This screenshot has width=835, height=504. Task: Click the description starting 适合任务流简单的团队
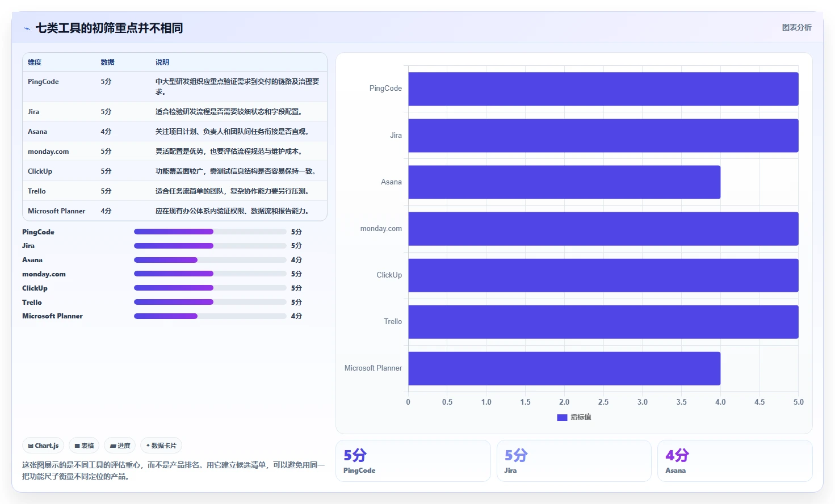click(232, 191)
